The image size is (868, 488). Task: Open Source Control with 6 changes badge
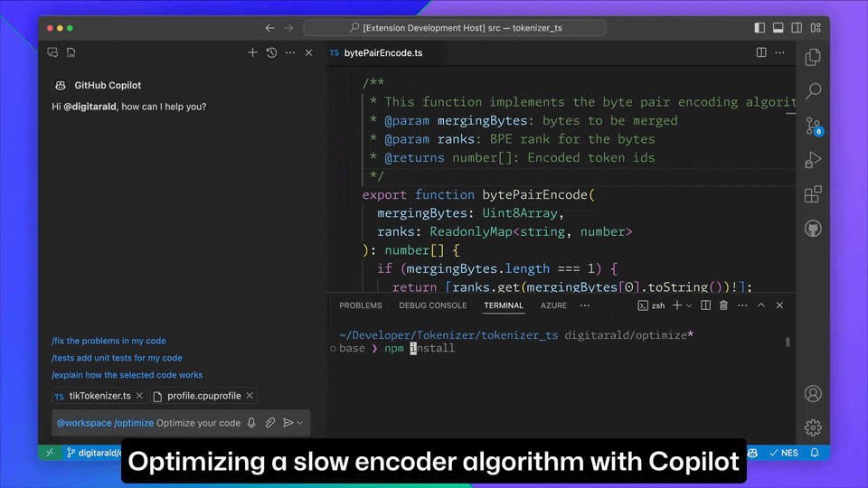(814, 127)
